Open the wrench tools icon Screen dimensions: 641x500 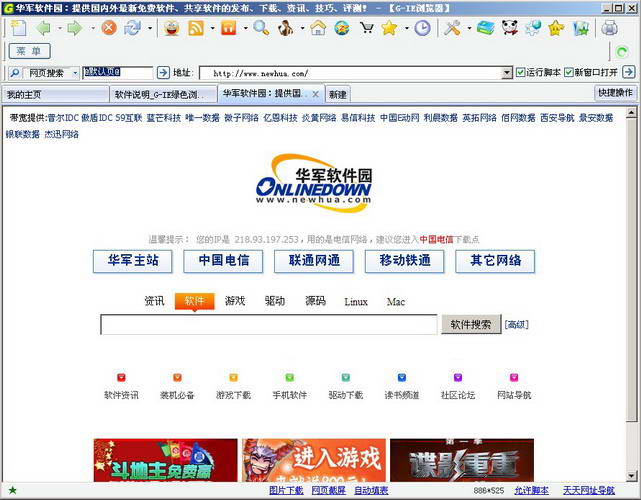[452, 28]
